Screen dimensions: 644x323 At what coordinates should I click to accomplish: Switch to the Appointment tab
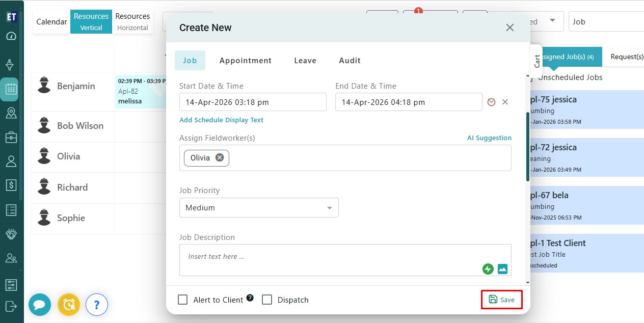point(245,61)
